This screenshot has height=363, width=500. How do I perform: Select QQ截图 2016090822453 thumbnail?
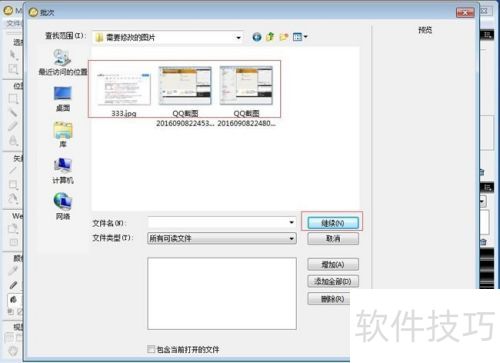pos(185,96)
